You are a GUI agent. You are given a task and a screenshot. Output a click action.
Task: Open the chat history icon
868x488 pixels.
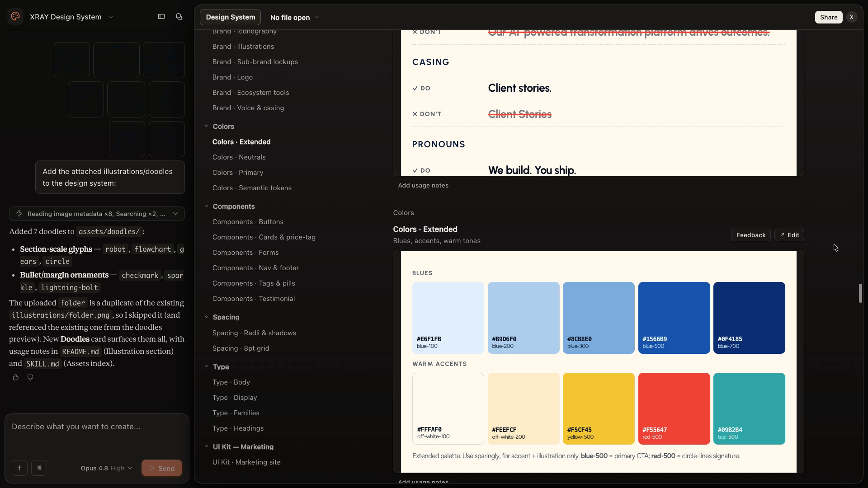(x=179, y=17)
